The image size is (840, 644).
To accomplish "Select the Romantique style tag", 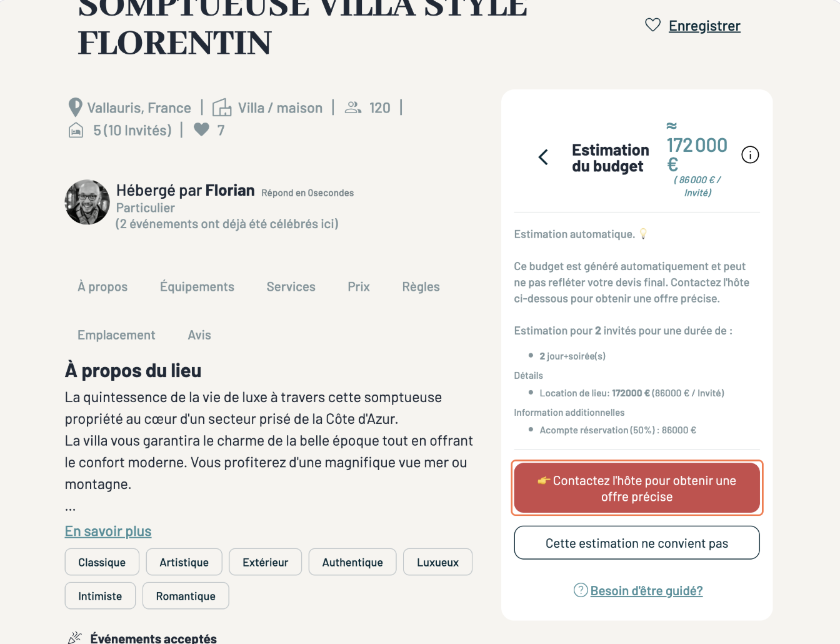I will (x=186, y=596).
